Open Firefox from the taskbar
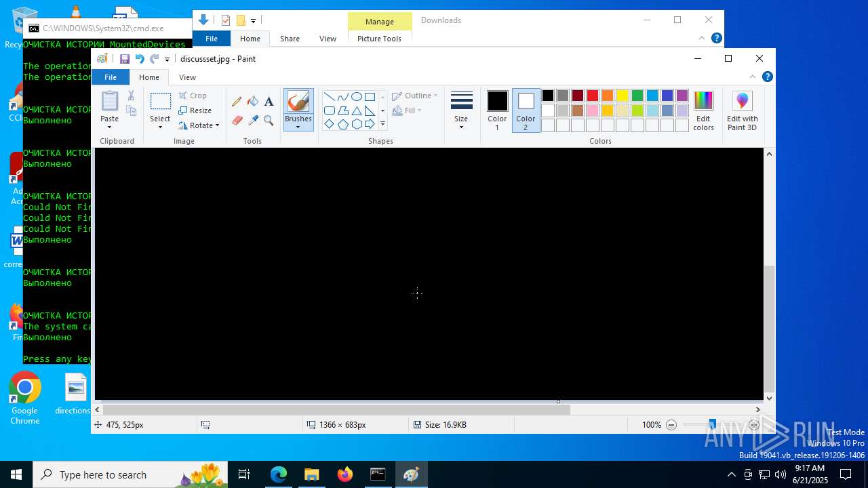Viewport: 868px width, 488px height. [x=345, y=474]
